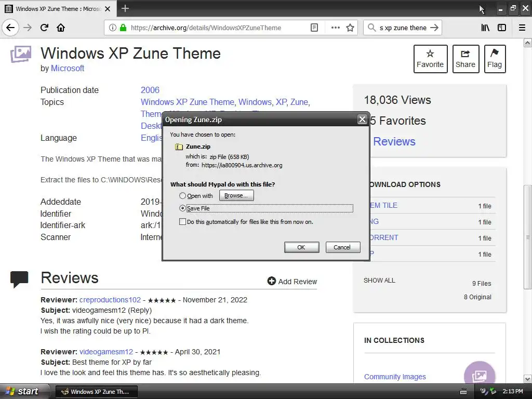
Task: Open reviewer creproductions102 profile link
Action: [x=110, y=300]
